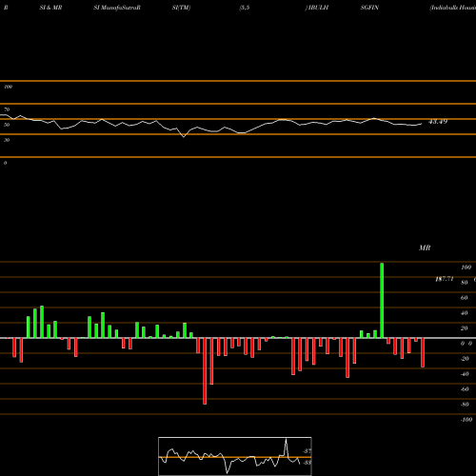Click the -100 label on MR axis
Viewport: 476px width, 476px height.
466,420
